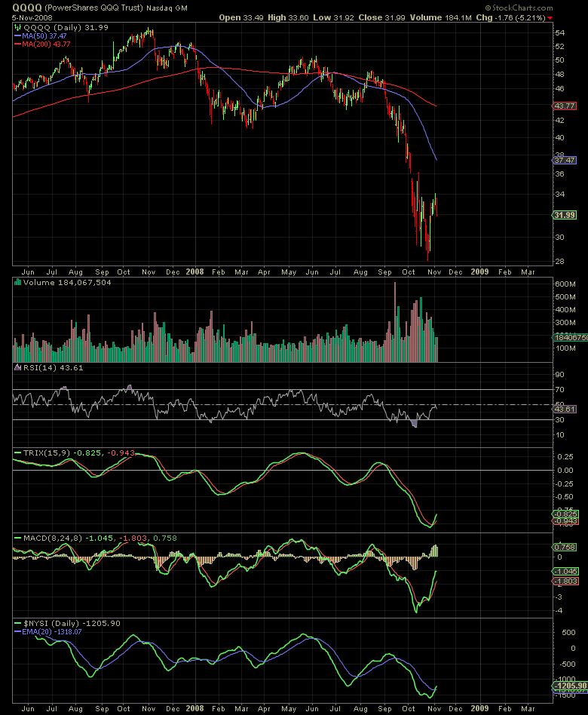Click the -1205.90 NYSI value tag on axis
588x715 pixels.
coord(570,686)
